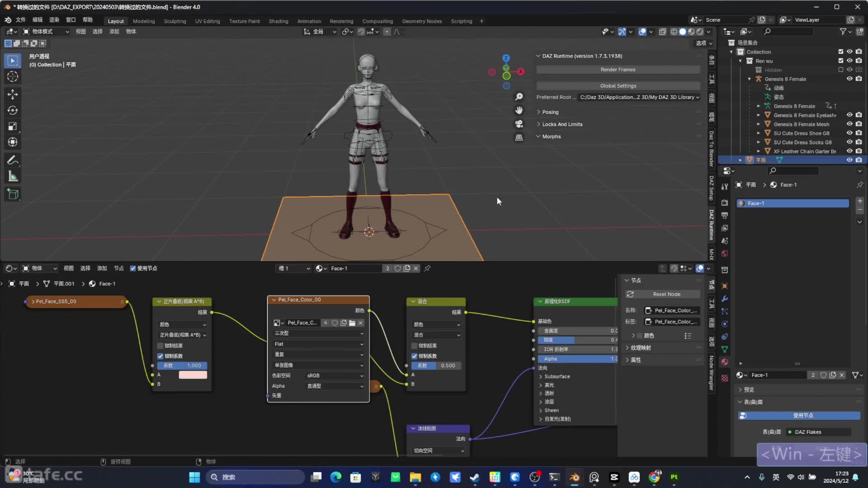Select the Move tool
Image resolution: width=868 pixels, height=488 pixels.
(13, 94)
